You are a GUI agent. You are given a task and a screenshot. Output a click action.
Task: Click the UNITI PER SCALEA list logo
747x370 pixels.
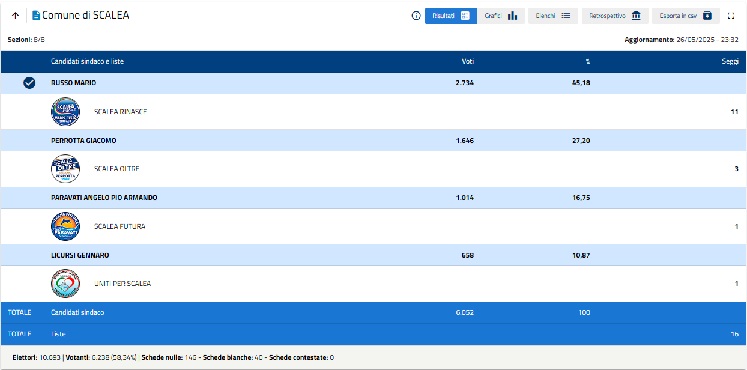coord(65,283)
